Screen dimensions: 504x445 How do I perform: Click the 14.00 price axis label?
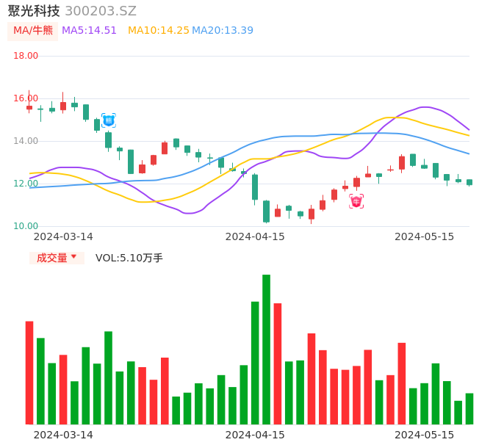tap(26, 141)
